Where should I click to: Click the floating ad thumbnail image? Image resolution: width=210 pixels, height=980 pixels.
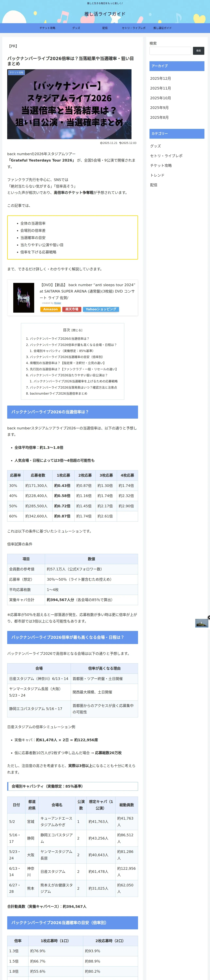click(x=202, y=623)
